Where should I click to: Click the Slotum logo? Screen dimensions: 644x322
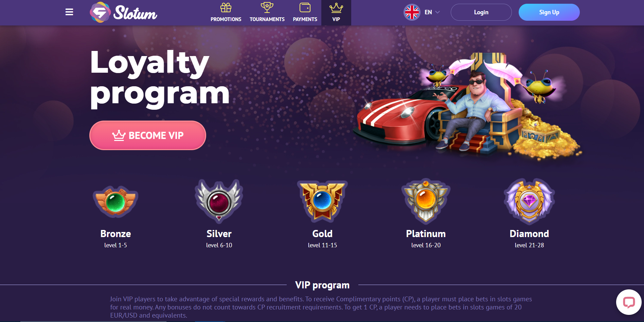pos(123,12)
